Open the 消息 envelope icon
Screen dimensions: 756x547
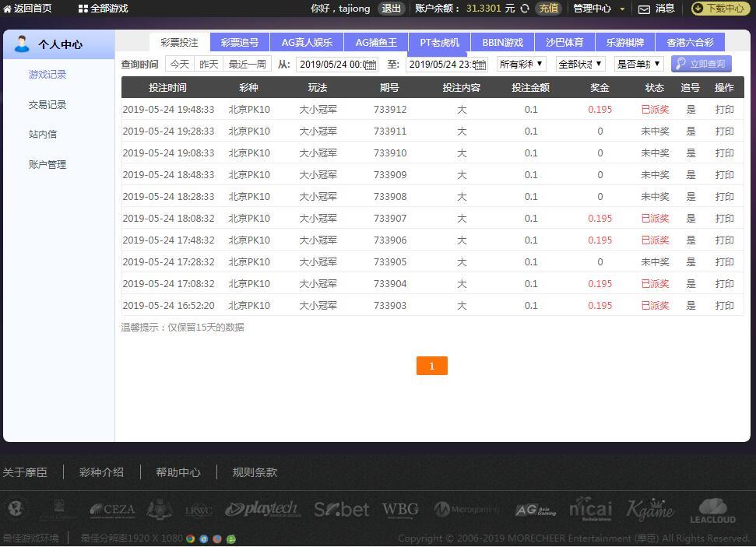click(x=644, y=9)
